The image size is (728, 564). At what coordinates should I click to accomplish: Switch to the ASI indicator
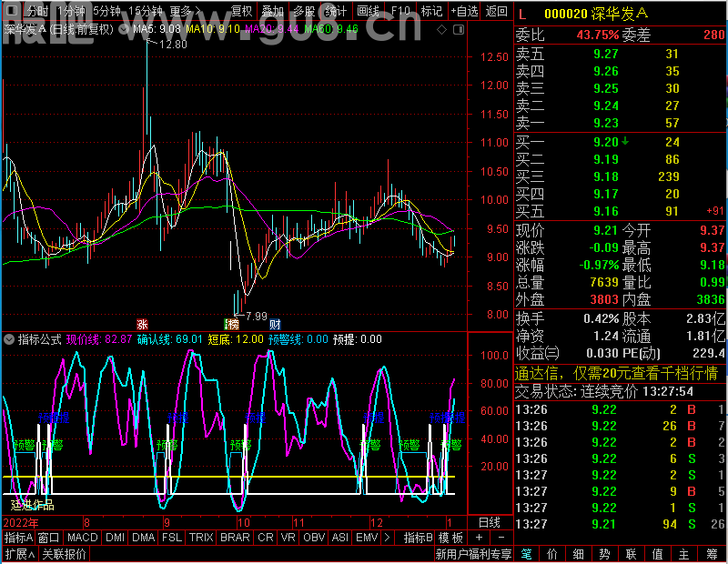click(339, 538)
